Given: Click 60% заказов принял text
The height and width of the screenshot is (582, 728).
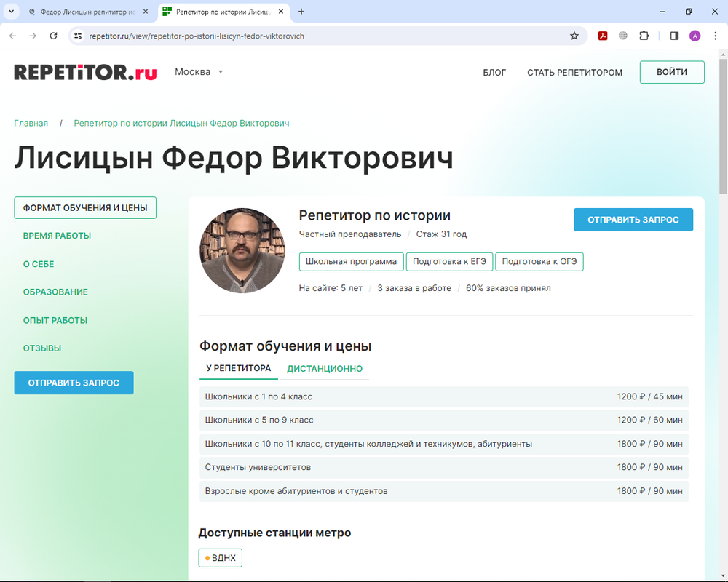Looking at the screenshot, I should (x=508, y=288).
